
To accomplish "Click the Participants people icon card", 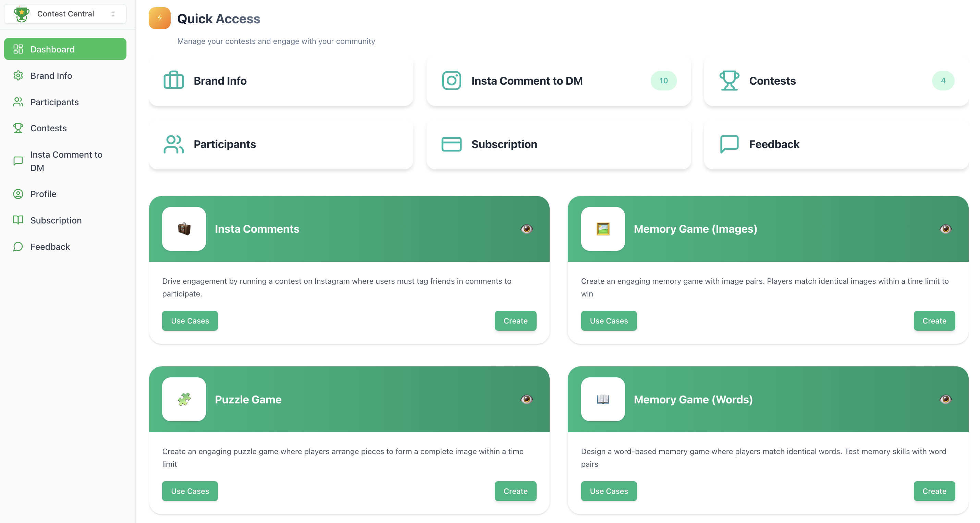I will (173, 144).
